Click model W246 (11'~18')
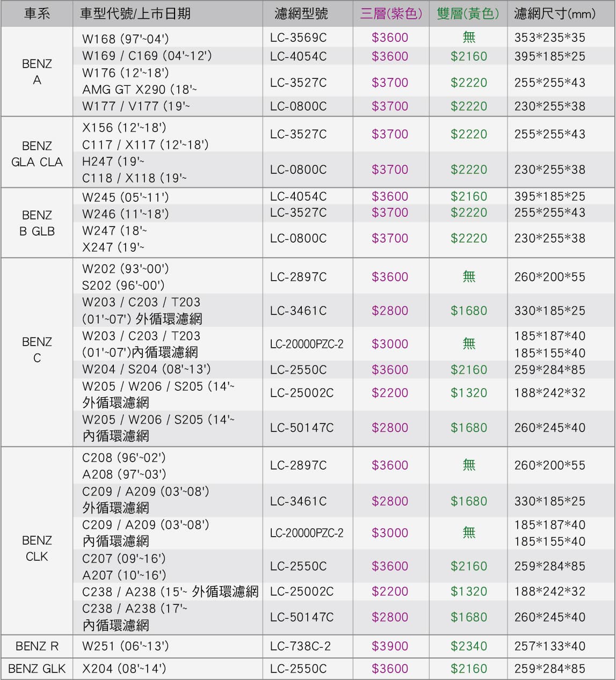The height and width of the screenshot is (680, 616). click(125, 214)
